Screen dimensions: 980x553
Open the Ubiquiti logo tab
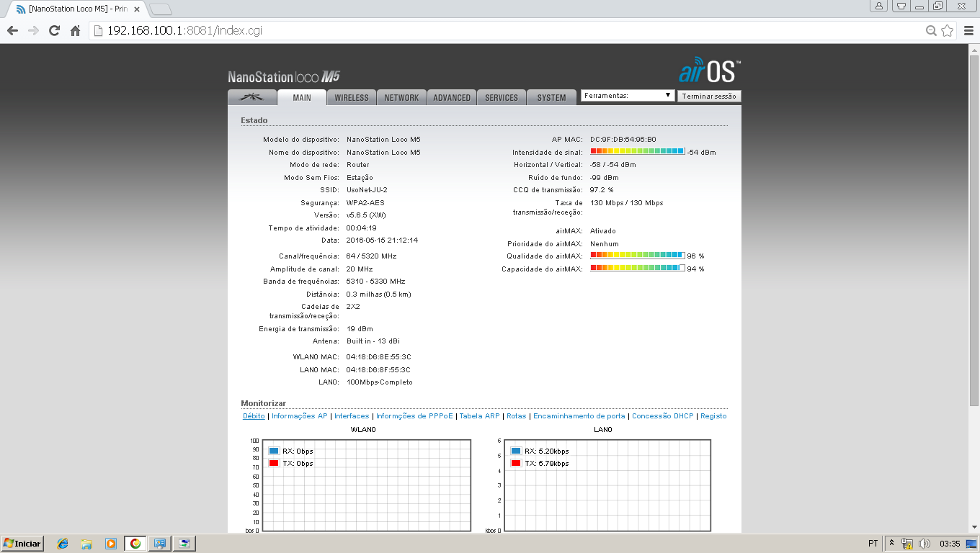[x=251, y=97]
